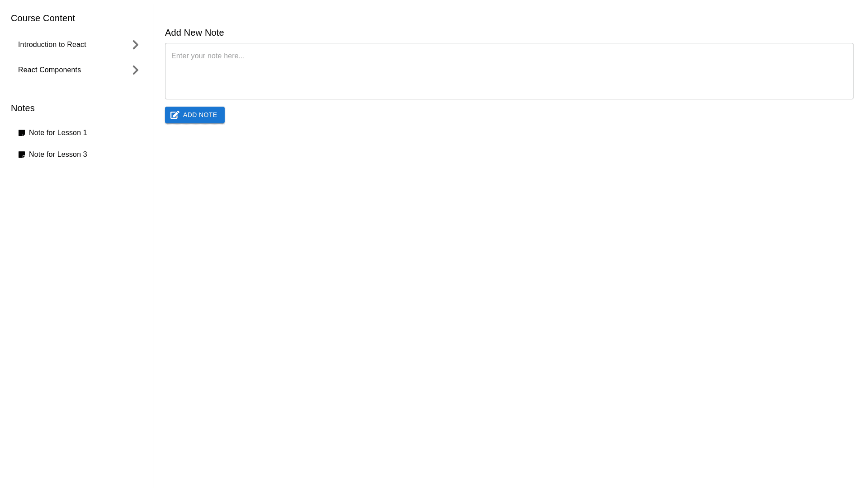The height and width of the screenshot is (488, 868).
Task: Click bottom edge of note text box
Action: 509,99
